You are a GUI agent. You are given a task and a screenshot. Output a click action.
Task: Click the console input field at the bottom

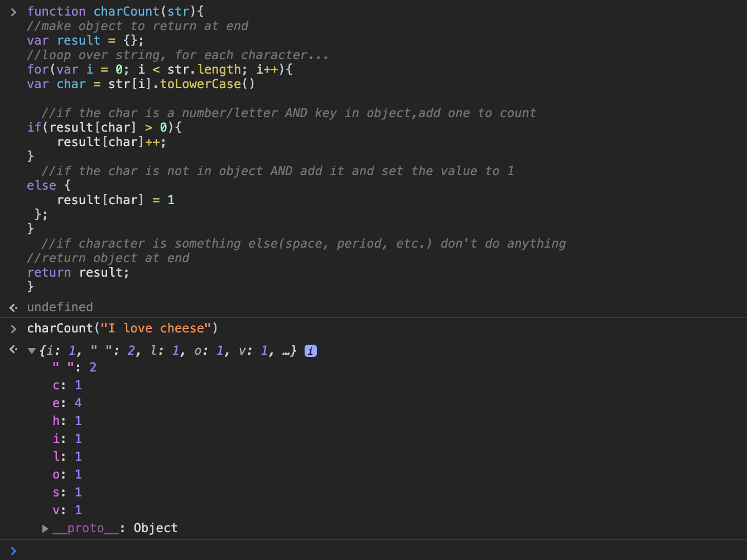(x=167, y=550)
